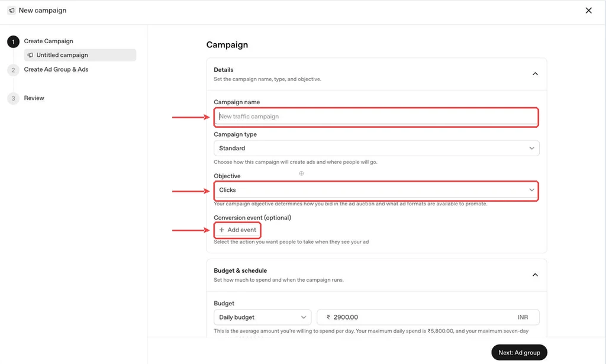This screenshot has width=606, height=364.
Task: Click the Campaign name input field
Action: pos(376,117)
